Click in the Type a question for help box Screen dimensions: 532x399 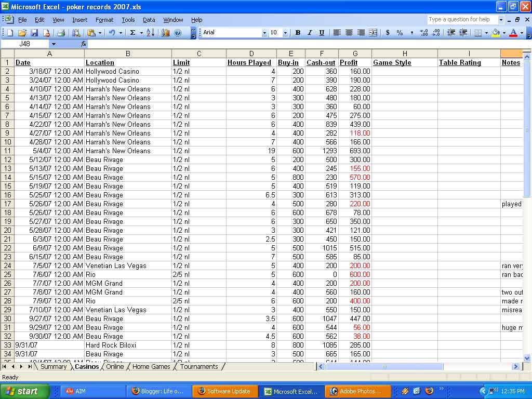[x=462, y=20]
